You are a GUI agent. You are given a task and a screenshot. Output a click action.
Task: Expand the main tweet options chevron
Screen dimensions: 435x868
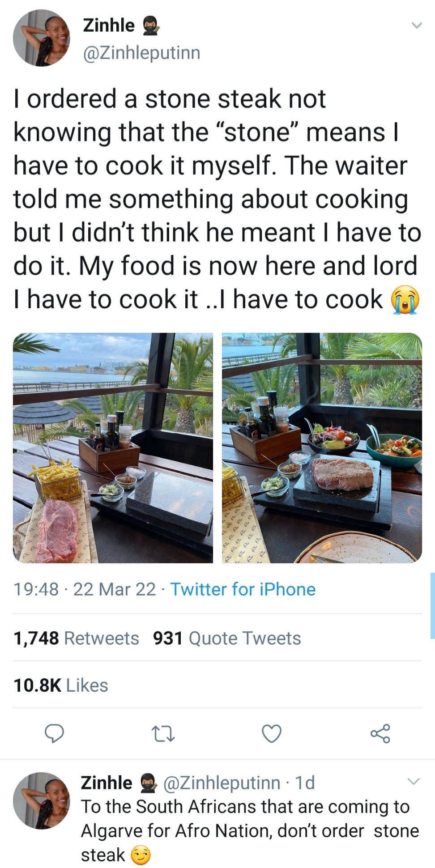click(x=416, y=26)
